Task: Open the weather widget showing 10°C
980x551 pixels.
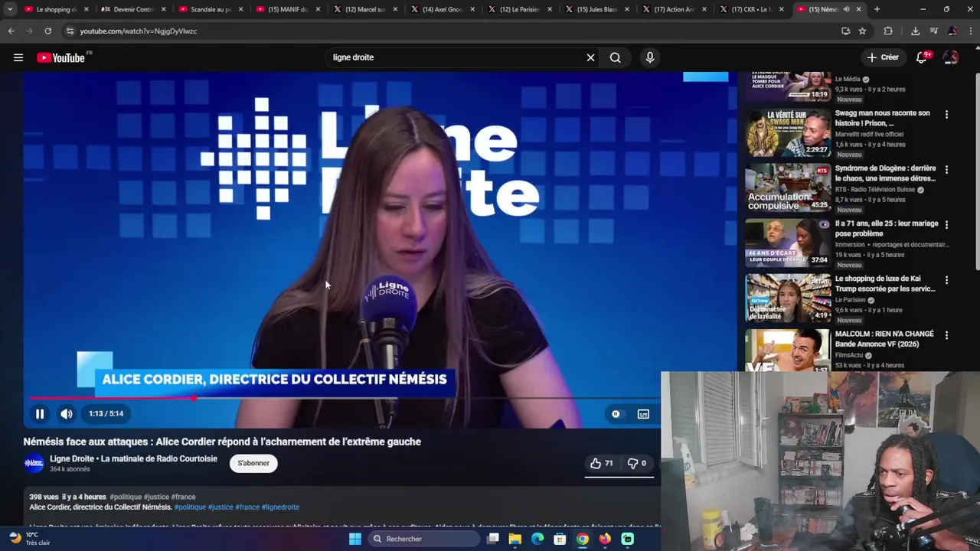Action: [x=29, y=539]
